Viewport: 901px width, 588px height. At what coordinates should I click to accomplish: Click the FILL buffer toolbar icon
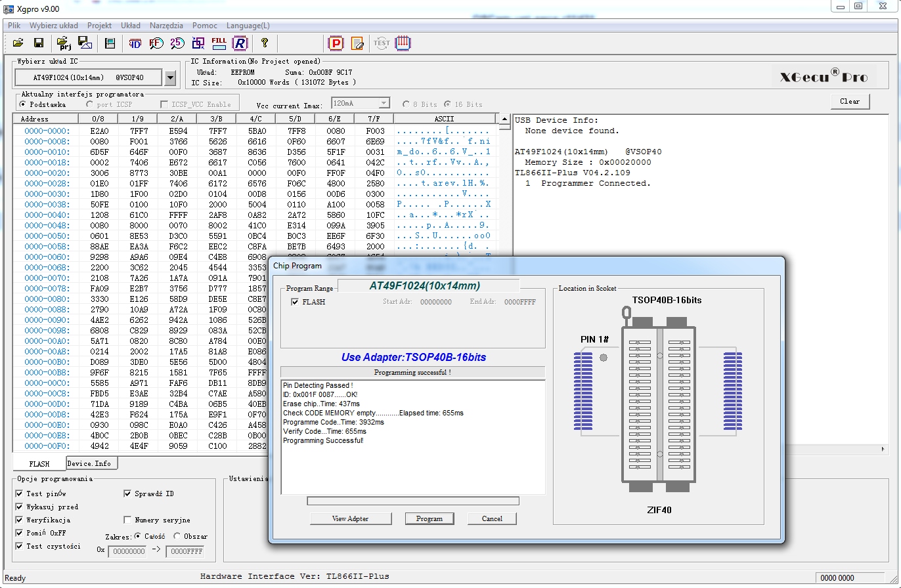pyautogui.click(x=219, y=43)
